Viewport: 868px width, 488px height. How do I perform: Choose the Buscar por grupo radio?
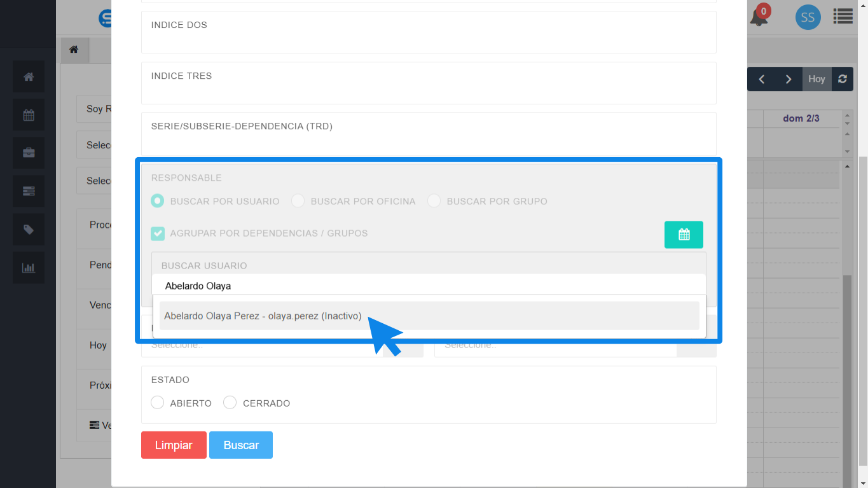tap(434, 201)
